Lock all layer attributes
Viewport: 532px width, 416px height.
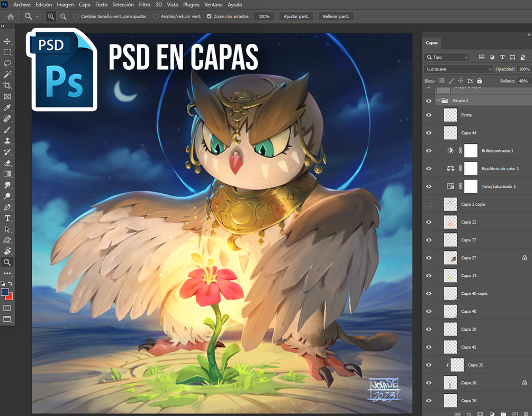point(480,81)
